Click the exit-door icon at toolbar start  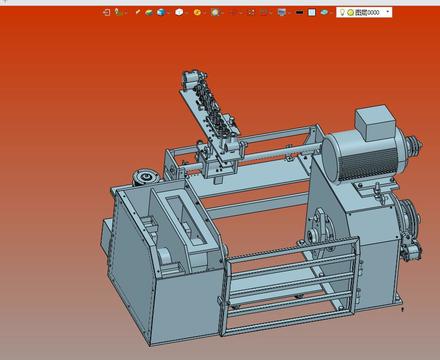(x=106, y=12)
